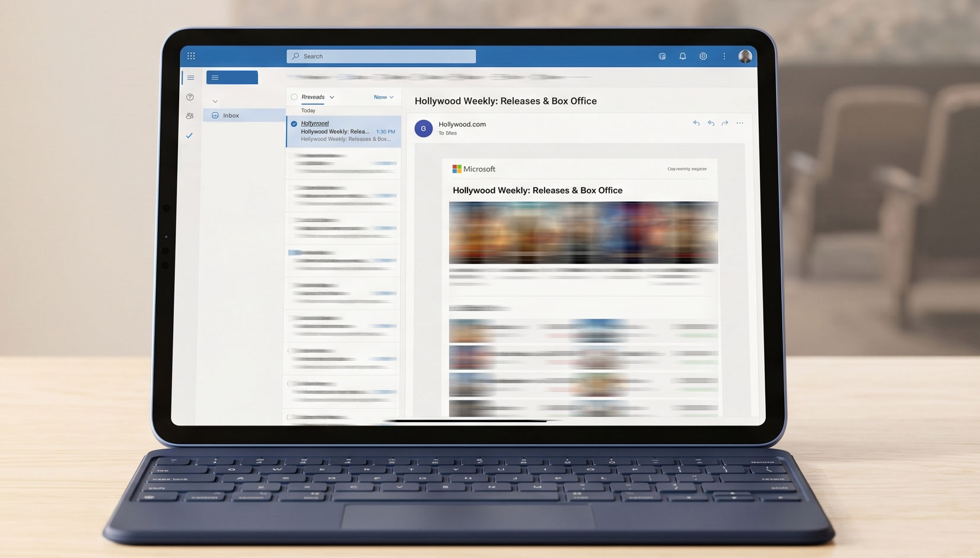The height and width of the screenshot is (558, 980).
Task: Click the first reply arrow icon
Action: click(696, 123)
